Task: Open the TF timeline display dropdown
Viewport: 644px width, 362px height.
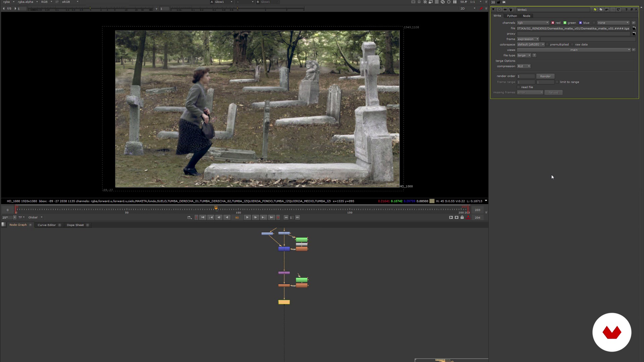Action: 21,218
